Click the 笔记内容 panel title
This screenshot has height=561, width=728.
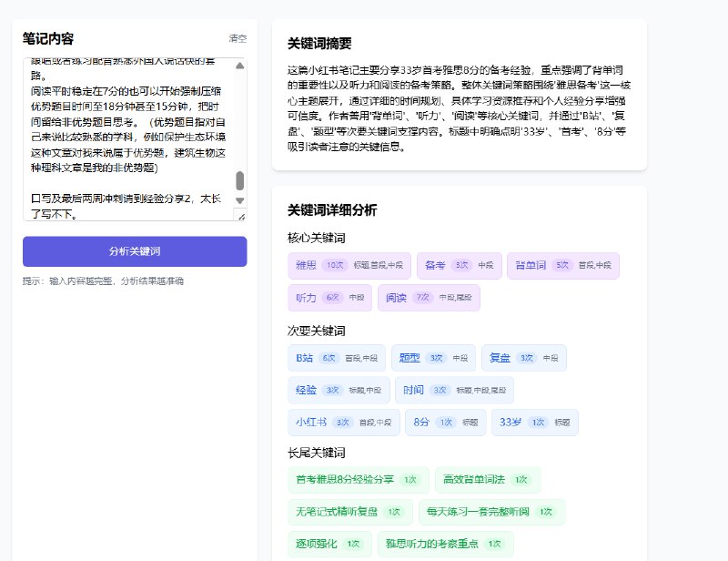[48, 38]
